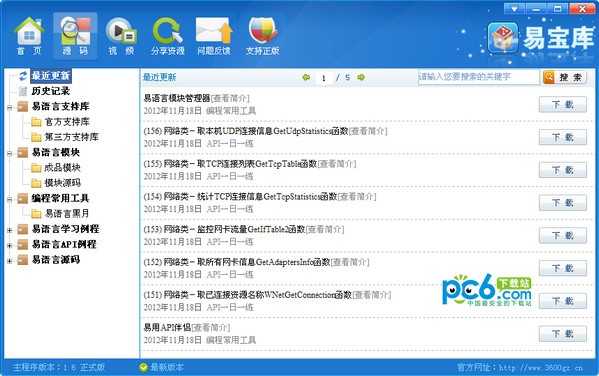View intro for item (154)
The height and width of the screenshot is (376, 599).
357,197
